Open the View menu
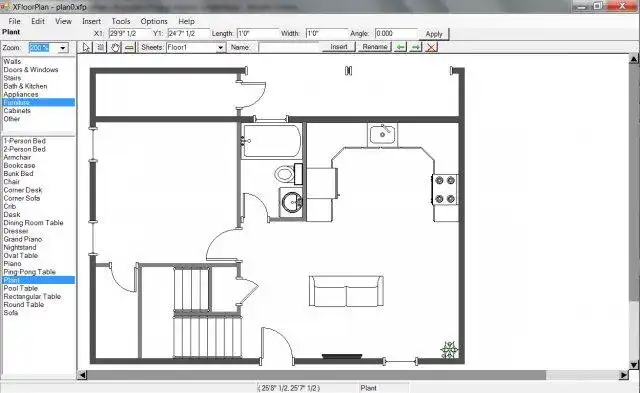Image resolution: width=640 pixels, height=393 pixels. point(63,21)
